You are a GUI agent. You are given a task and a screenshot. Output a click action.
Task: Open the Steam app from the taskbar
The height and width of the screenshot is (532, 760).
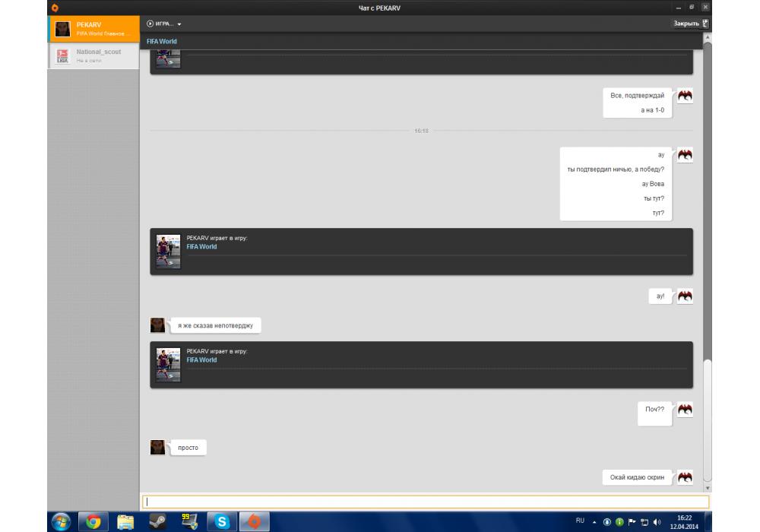[x=157, y=521]
